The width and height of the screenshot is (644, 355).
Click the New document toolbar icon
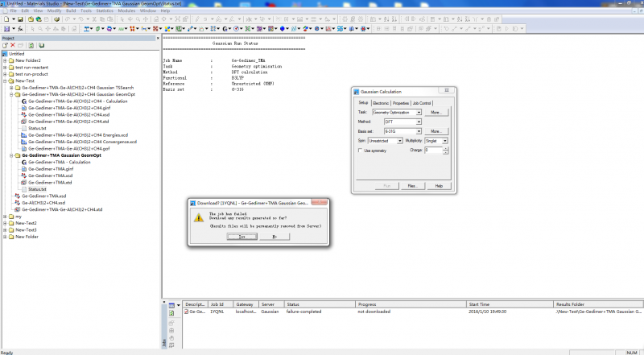[x=6, y=19]
